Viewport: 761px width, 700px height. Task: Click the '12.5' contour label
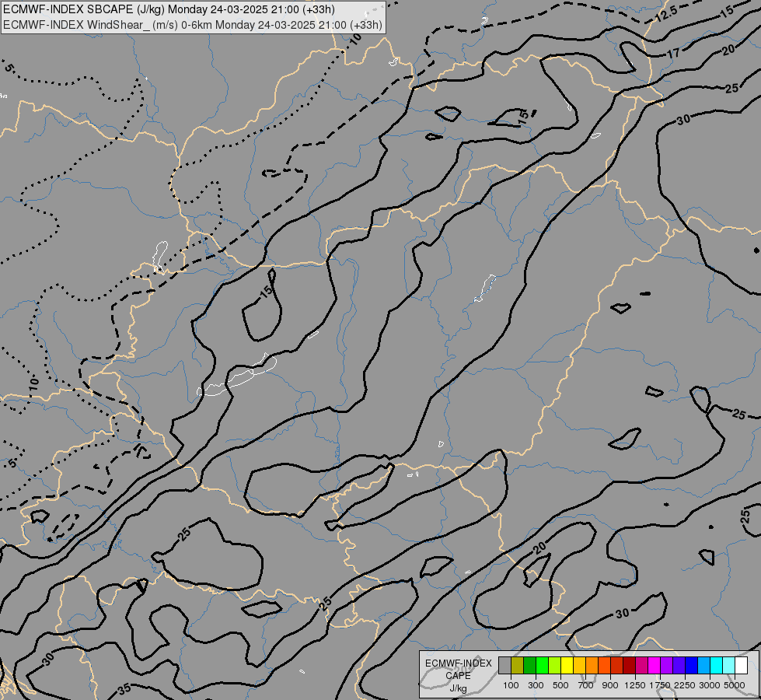[x=666, y=13]
